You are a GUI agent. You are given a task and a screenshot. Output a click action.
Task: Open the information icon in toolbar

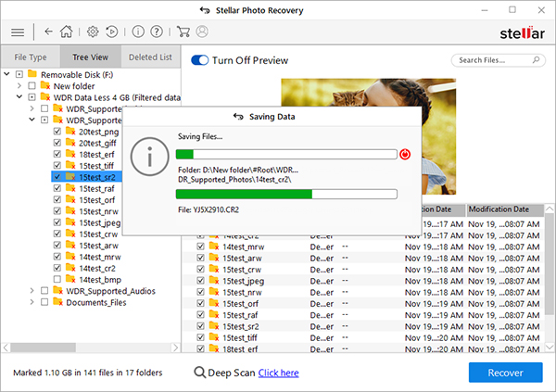pyautogui.click(x=138, y=32)
